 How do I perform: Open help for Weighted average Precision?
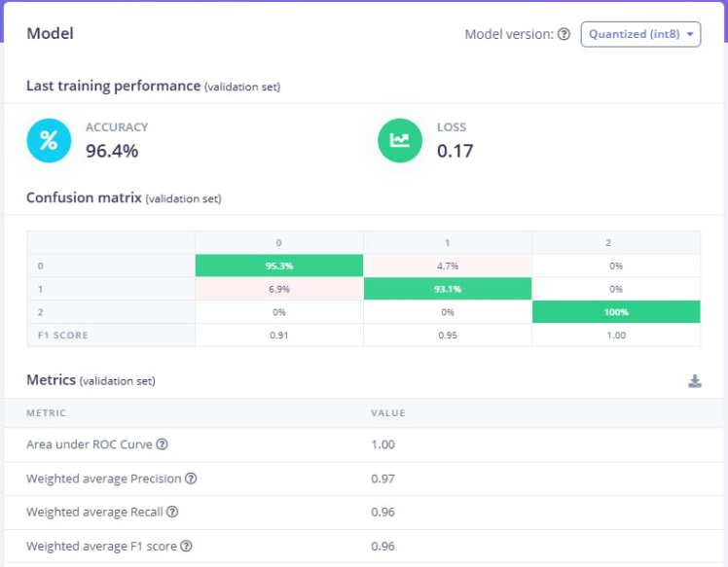click(x=191, y=478)
